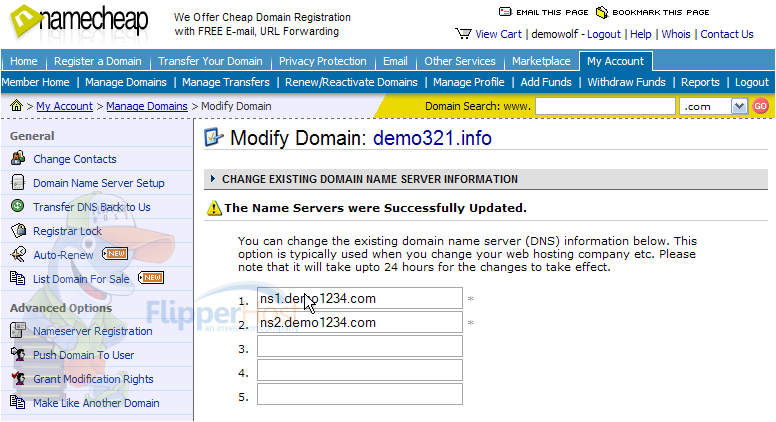Click the Email This Page envelope icon
Viewport: 776px width, 422px height.
pyautogui.click(x=505, y=12)
